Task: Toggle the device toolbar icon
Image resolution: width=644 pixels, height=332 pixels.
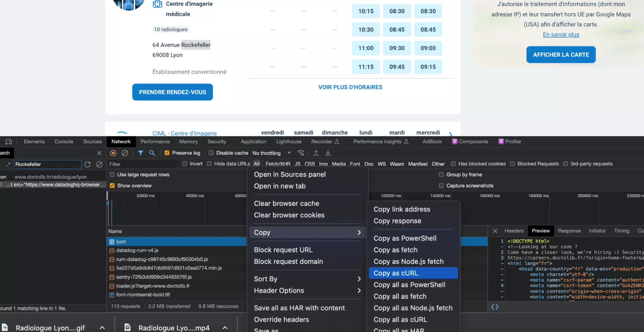Action: (9, 142)
